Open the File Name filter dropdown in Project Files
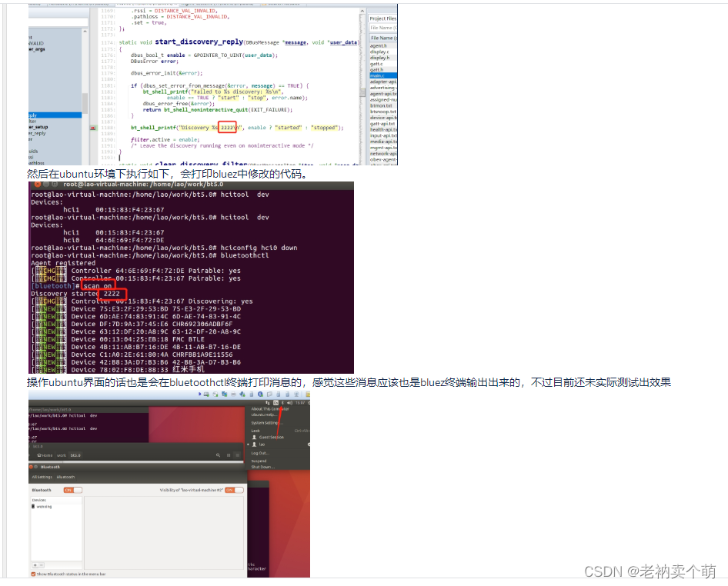728x586 pixels. click(382, 28)
